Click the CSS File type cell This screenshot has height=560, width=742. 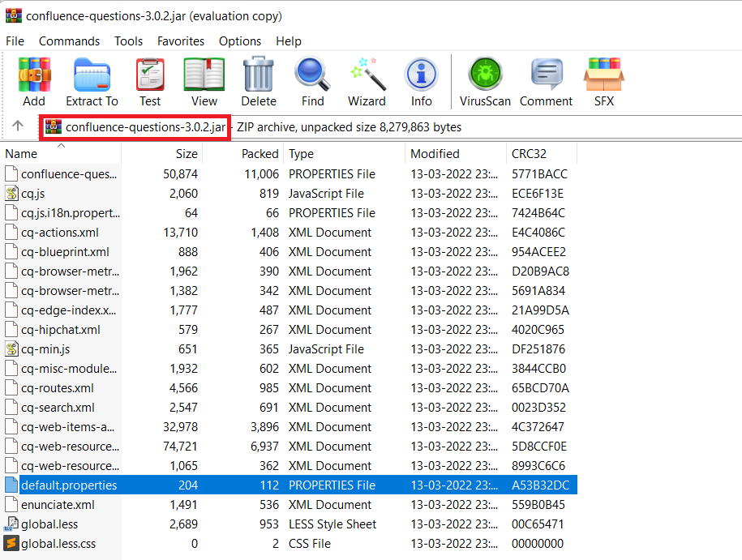click(310, 544)
